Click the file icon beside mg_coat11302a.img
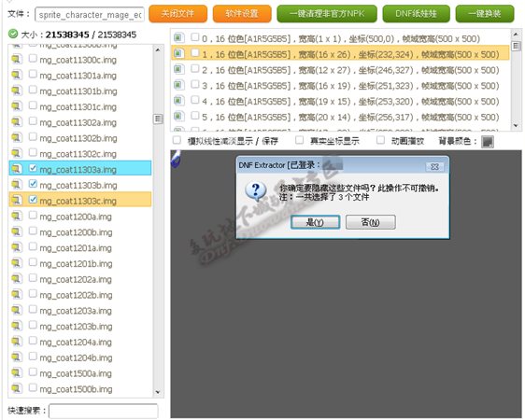 (17, 122)
